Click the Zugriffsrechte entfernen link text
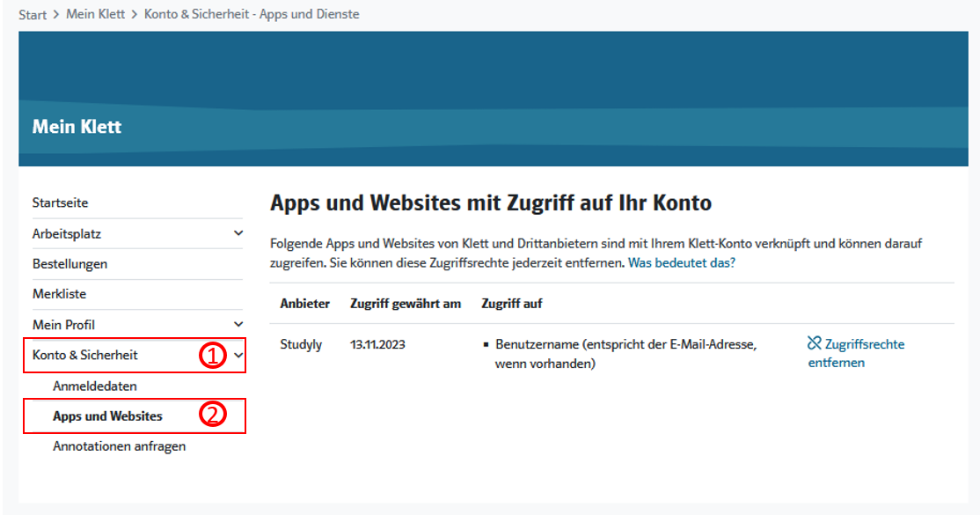Image resolution: width=980 pixels, height=515 pixels. point(864,344)
